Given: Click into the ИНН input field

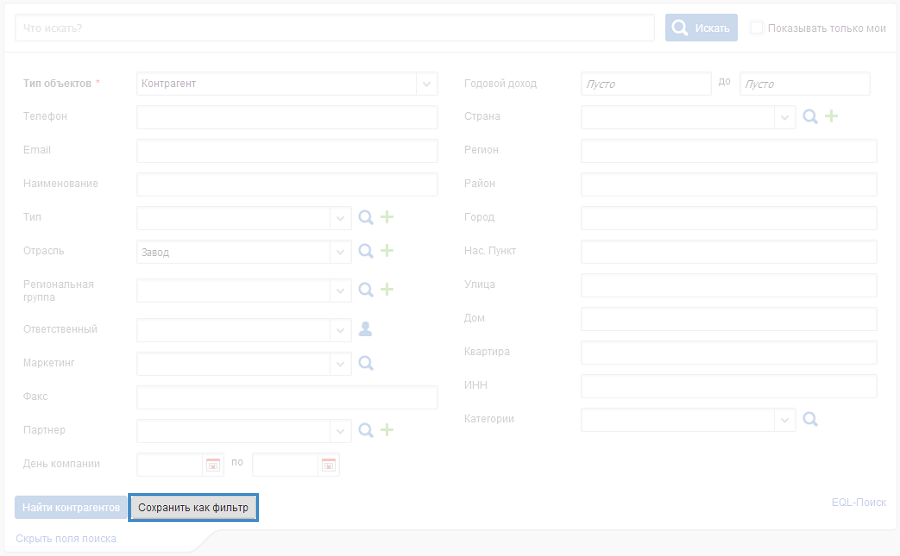Looking at the screenshot, I should [x=728, y=386].
